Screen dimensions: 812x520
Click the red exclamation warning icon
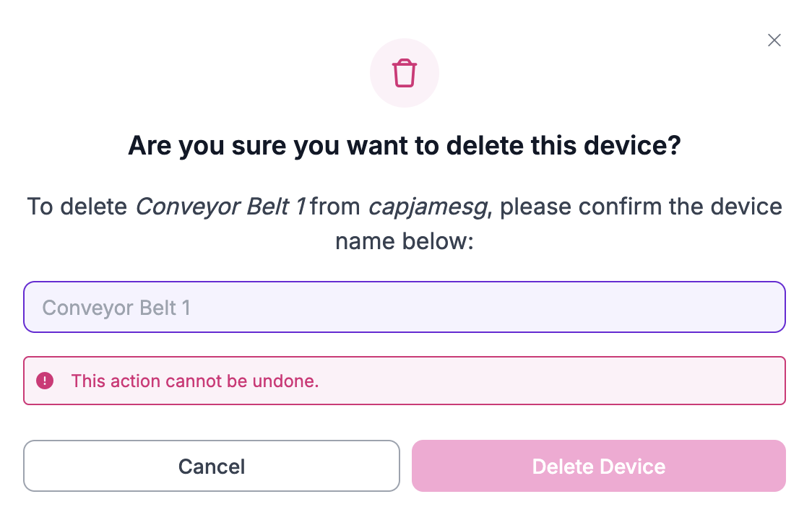pyautogui.click(x=45, y=381)
